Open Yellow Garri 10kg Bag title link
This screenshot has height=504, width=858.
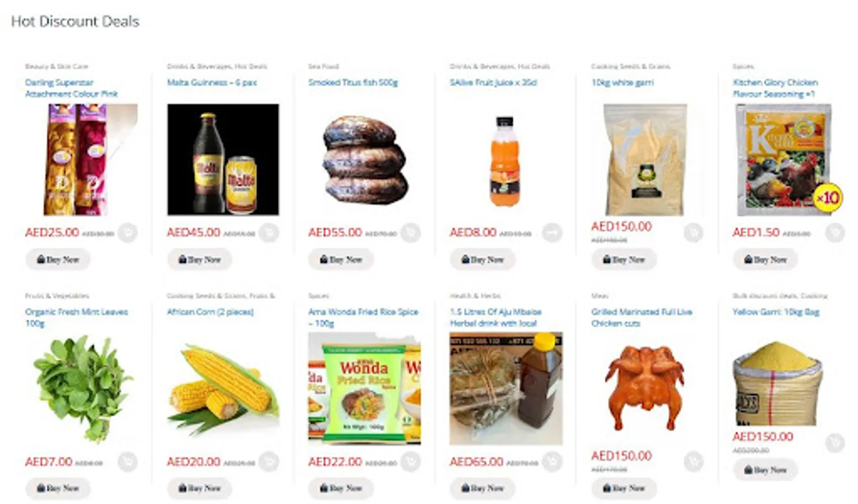(776, 312)
